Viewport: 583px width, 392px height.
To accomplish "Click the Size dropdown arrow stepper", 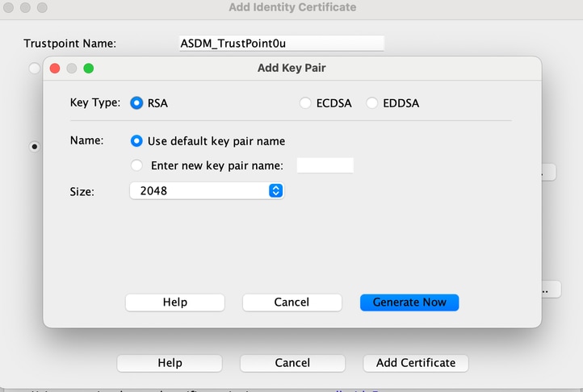I will point(275,191).
